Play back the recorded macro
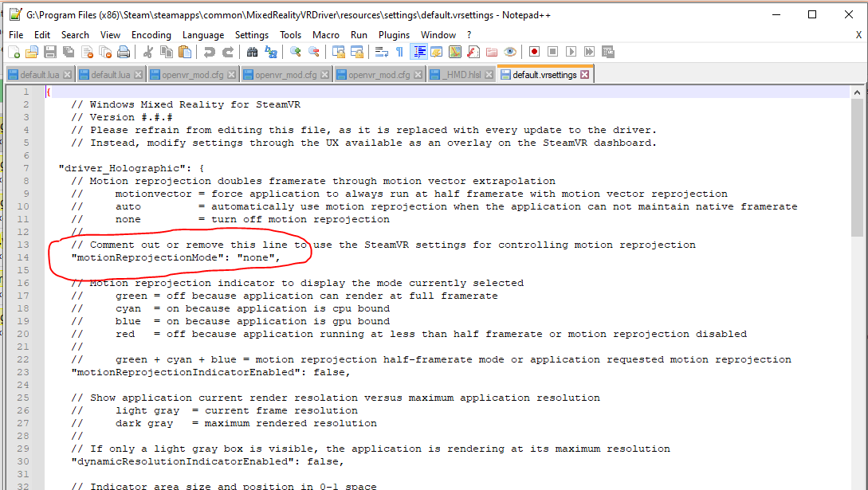Viewport: 868px width, 490px height. tap(571, 52)
